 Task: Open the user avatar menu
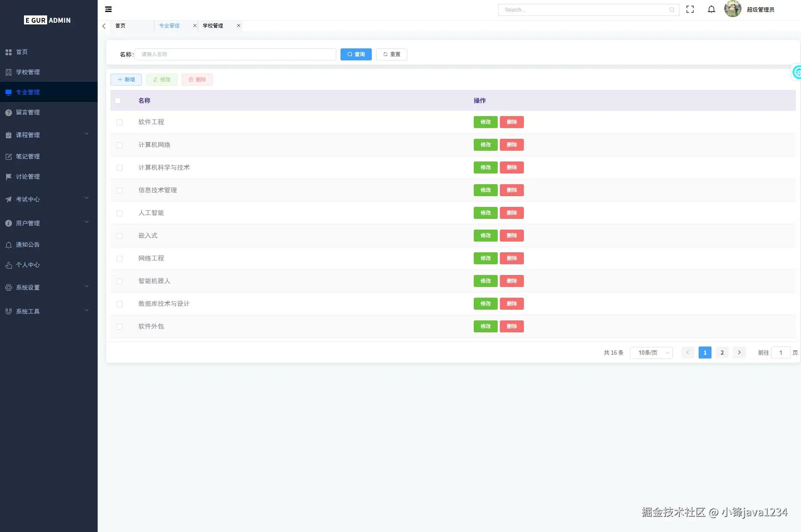pyautogui.click(x=733, y=9)
